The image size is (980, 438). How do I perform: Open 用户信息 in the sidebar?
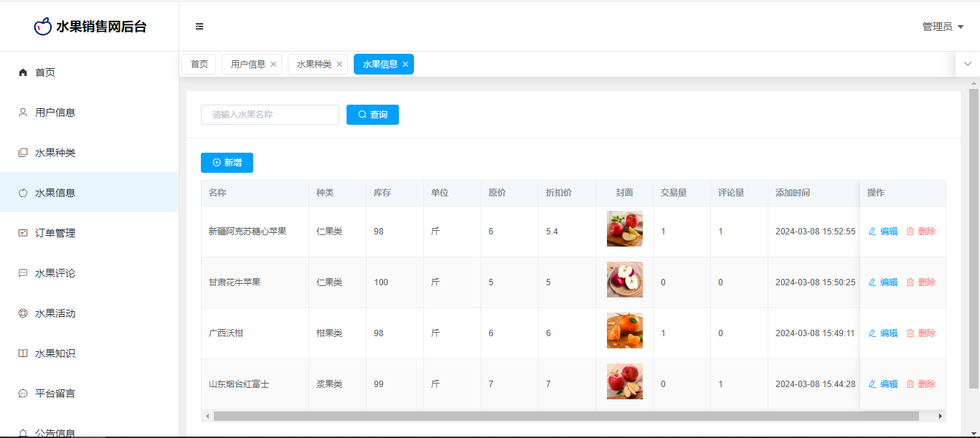pos(89,113)
